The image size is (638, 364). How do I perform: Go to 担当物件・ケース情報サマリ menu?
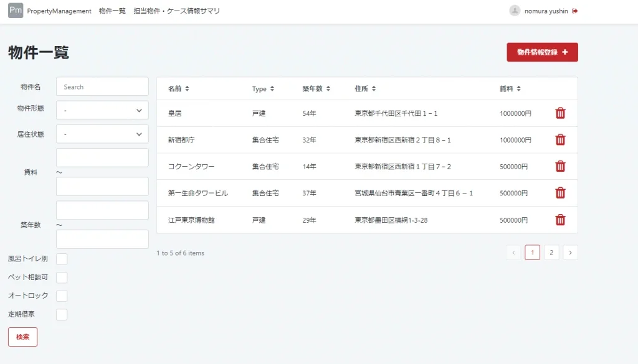pyautogui.click(x=176, y=11)
